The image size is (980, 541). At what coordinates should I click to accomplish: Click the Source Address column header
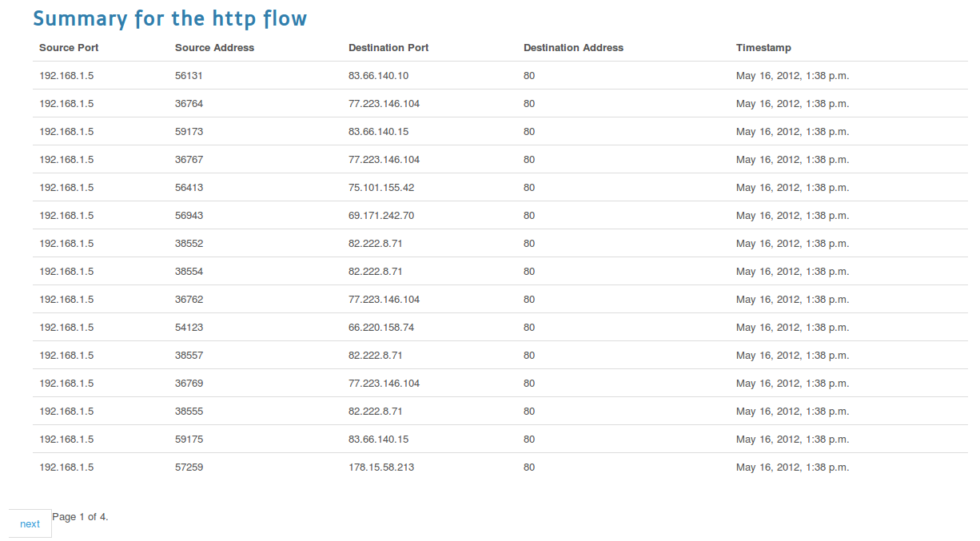(214, 48)
